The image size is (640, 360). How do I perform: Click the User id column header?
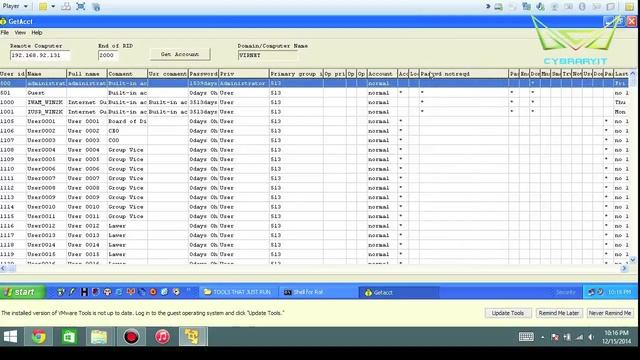pos(13,74)
